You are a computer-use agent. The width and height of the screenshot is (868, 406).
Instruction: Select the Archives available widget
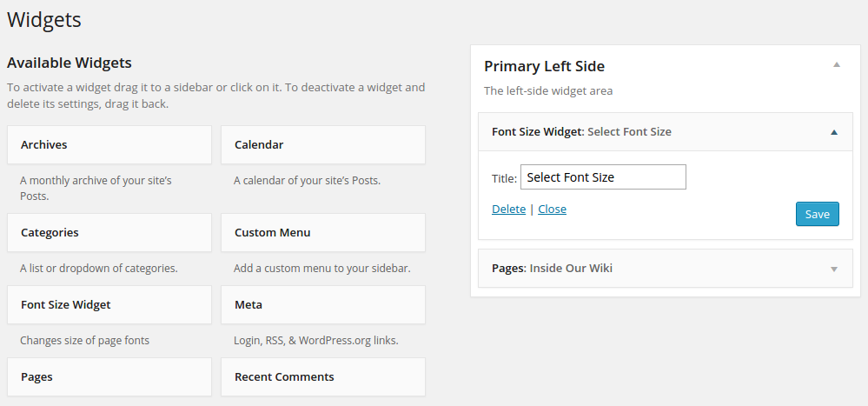(109, 145)
